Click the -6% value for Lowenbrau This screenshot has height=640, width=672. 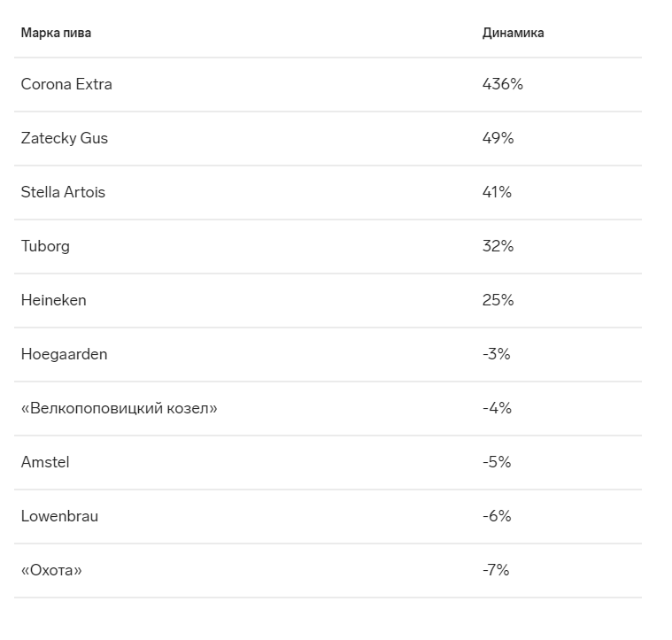(497, 516)
